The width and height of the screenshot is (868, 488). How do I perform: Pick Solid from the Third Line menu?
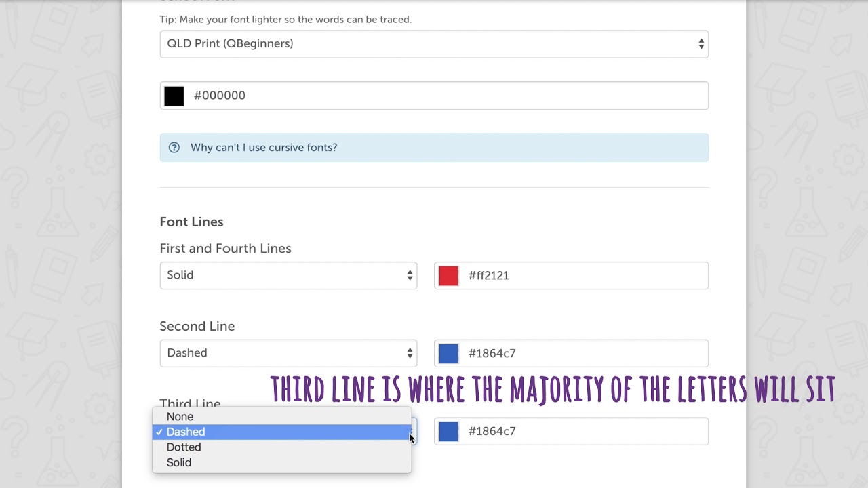point(179,463)
